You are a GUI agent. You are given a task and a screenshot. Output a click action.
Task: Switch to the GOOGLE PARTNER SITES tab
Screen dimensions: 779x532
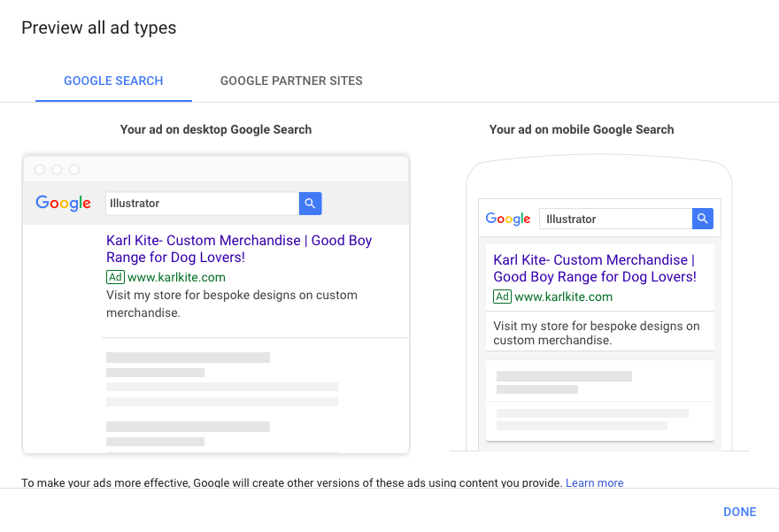coord(291,81)
